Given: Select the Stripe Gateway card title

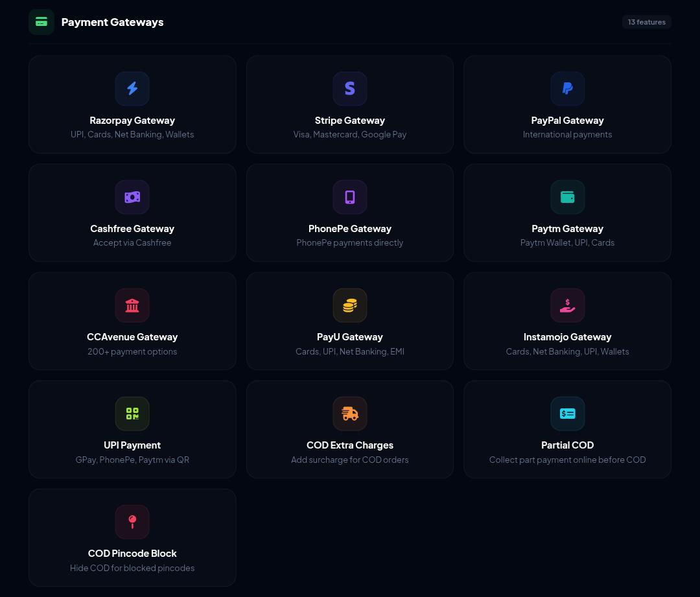Looking at the screenshot, I should pyautogui.click(x=349, y=121).
